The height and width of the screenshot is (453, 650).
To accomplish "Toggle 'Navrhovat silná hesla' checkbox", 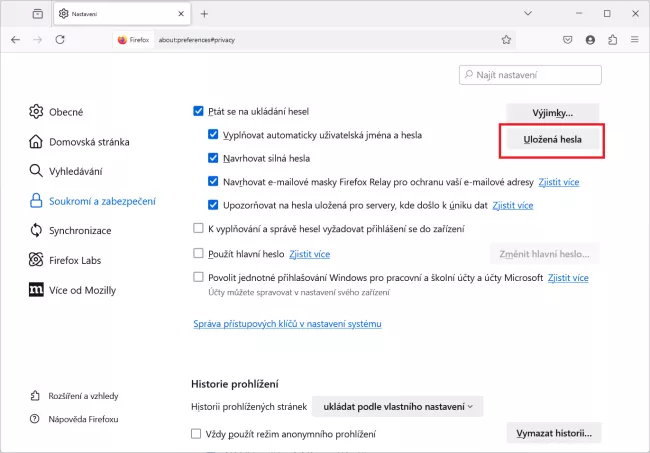I will click(x=214, y=158).
